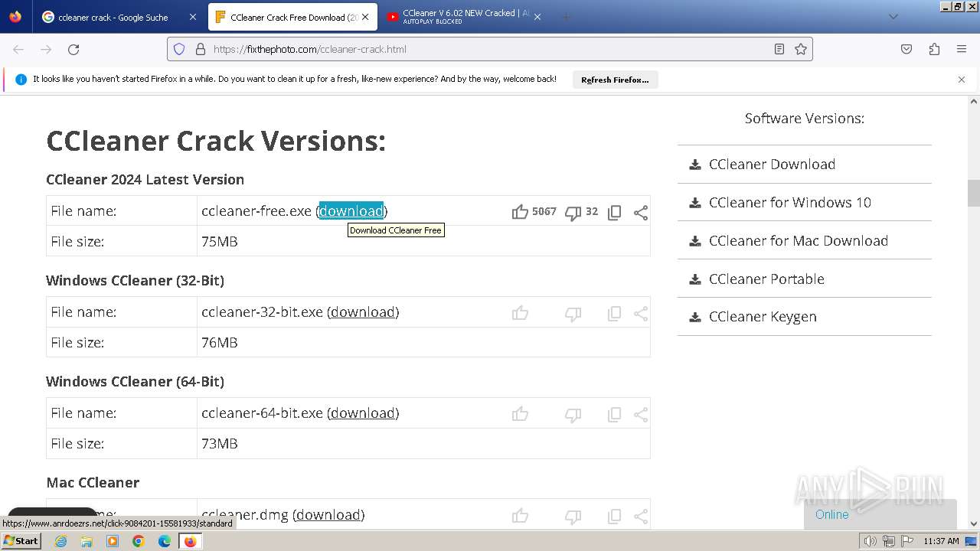Click the 11:37 AM taskbar clock

(x=941, y=541)
